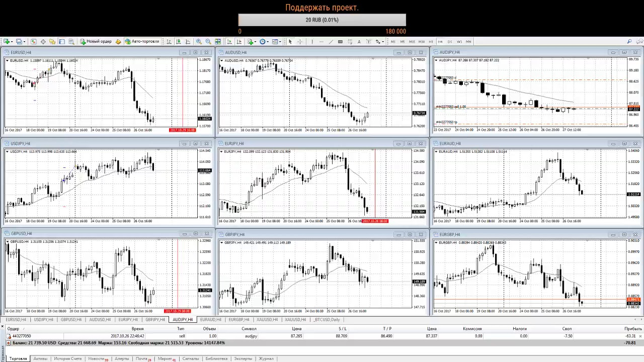Open the Strategy Tester icon

(71, 41)
